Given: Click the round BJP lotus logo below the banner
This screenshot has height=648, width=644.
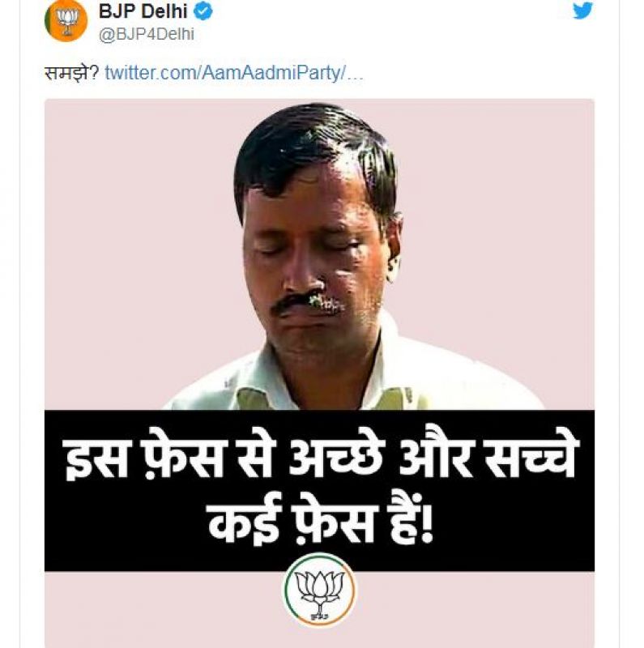Looking at the screenshot, I should tap(318, 590).
